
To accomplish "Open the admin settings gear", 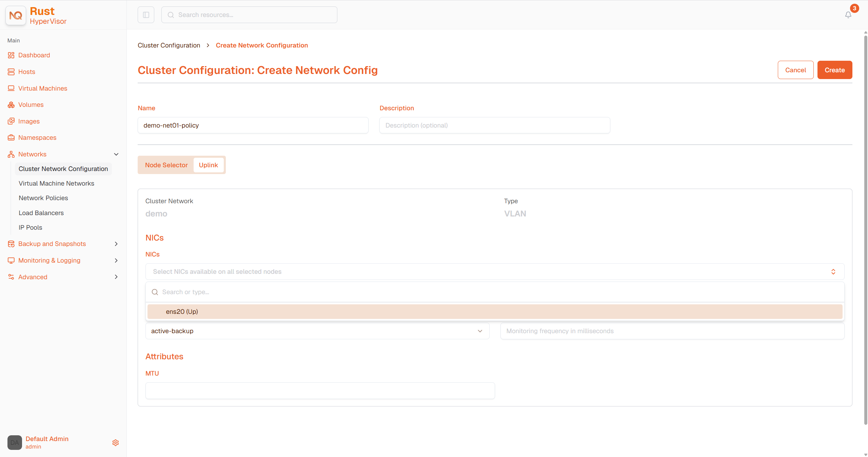I will pos(116,443).
